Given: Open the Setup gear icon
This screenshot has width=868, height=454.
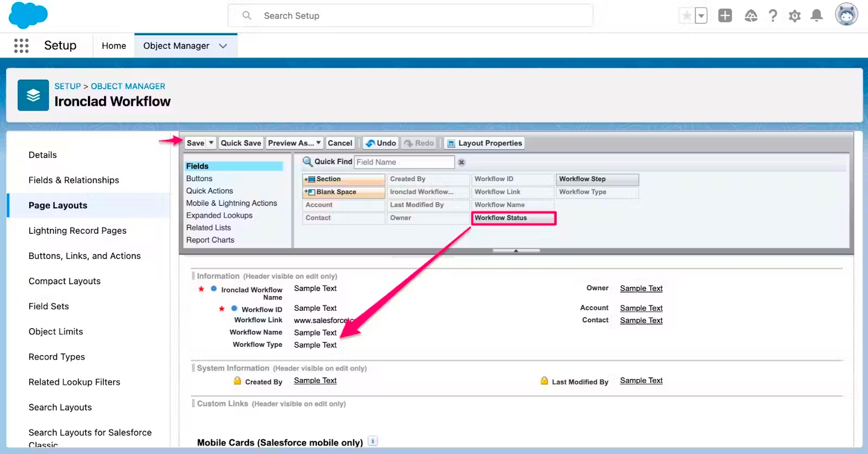Looking at the screenshot, I should click(795, 16).
